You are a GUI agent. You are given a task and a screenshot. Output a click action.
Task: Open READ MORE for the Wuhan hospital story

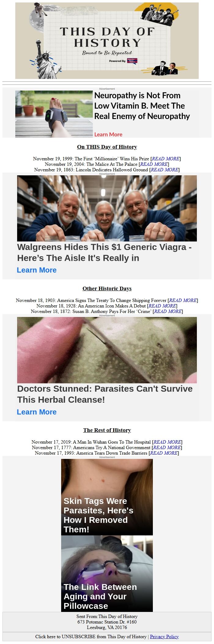[167, 442]
